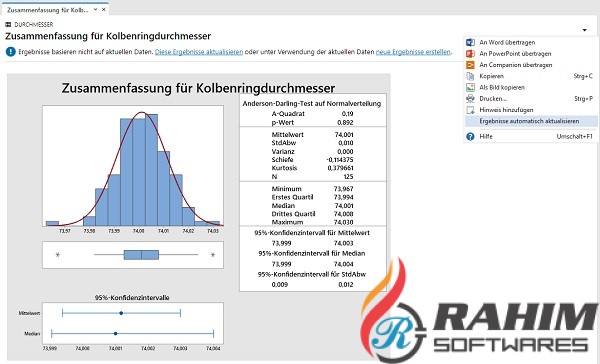Click the boxplot's blue box

(141, 255)
